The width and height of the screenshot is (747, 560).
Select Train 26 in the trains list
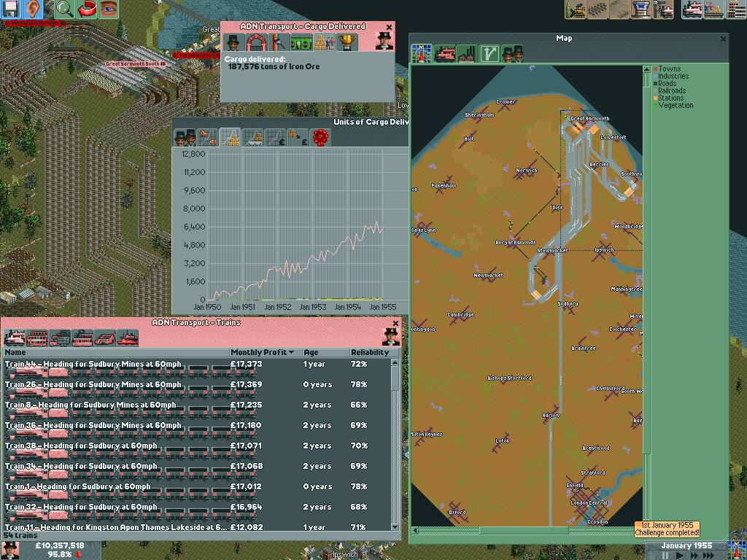[197, 389]
